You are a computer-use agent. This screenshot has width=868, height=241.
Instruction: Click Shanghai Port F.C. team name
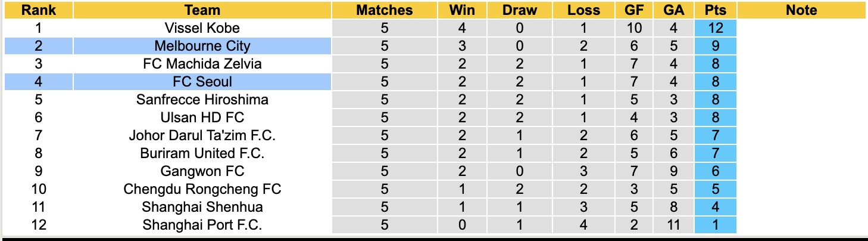click(202, 225)
